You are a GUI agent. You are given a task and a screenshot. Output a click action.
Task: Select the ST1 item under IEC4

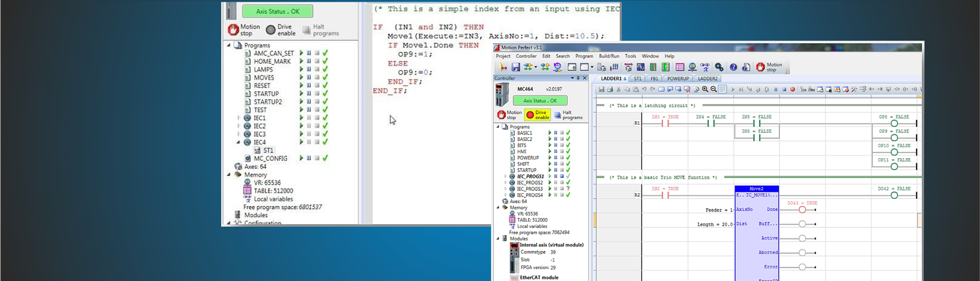(x=267, y=150)
